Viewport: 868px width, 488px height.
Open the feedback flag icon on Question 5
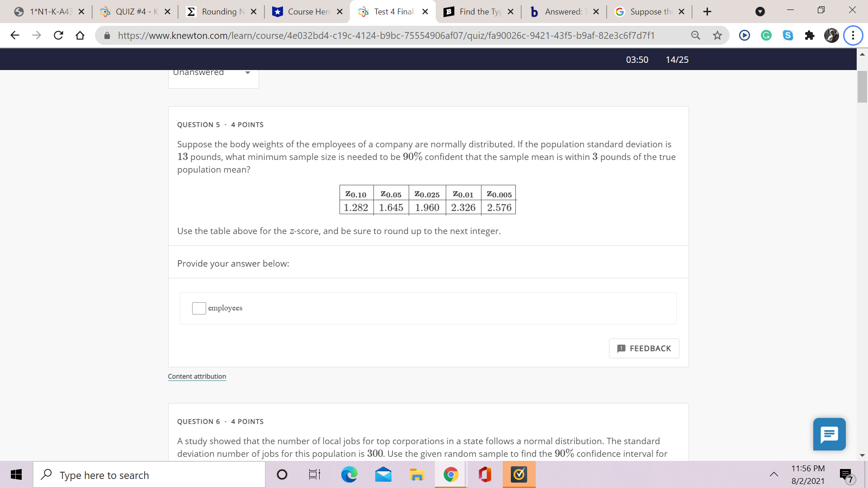click(621, 348)
